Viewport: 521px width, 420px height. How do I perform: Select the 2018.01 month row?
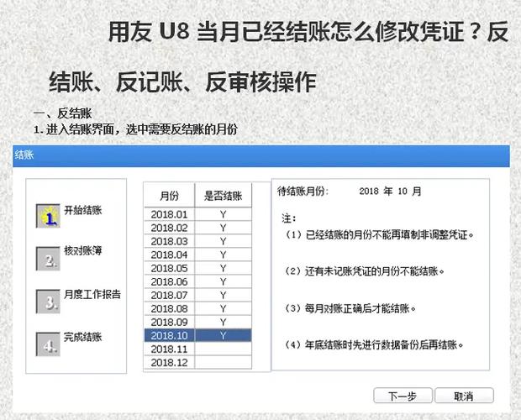[197, 214]
